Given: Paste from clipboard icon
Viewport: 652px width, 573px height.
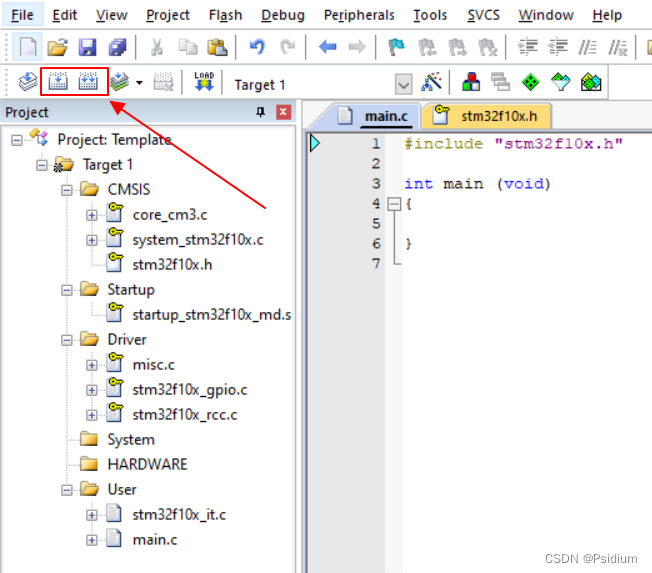Looking at the screenshot, I should coord(217,47).
